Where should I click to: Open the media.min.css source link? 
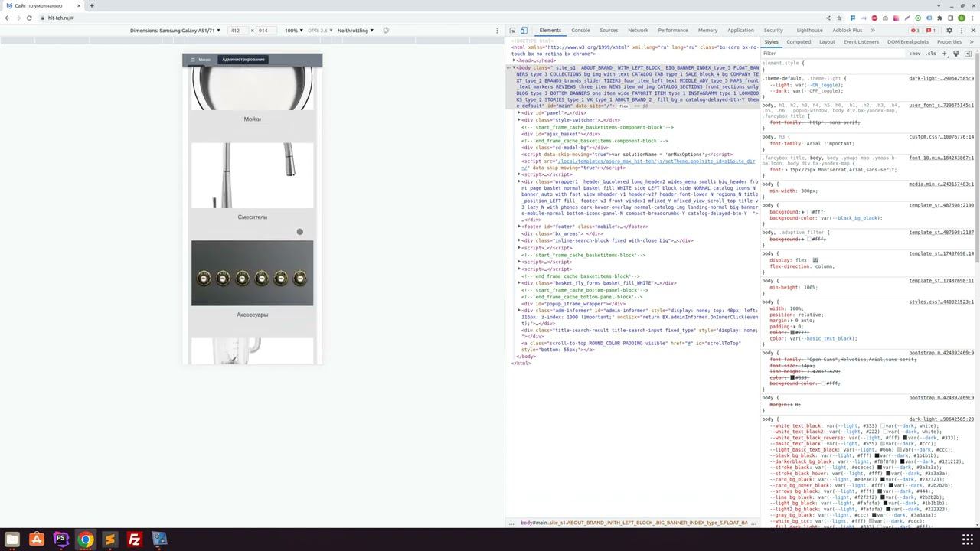(941, 184)
